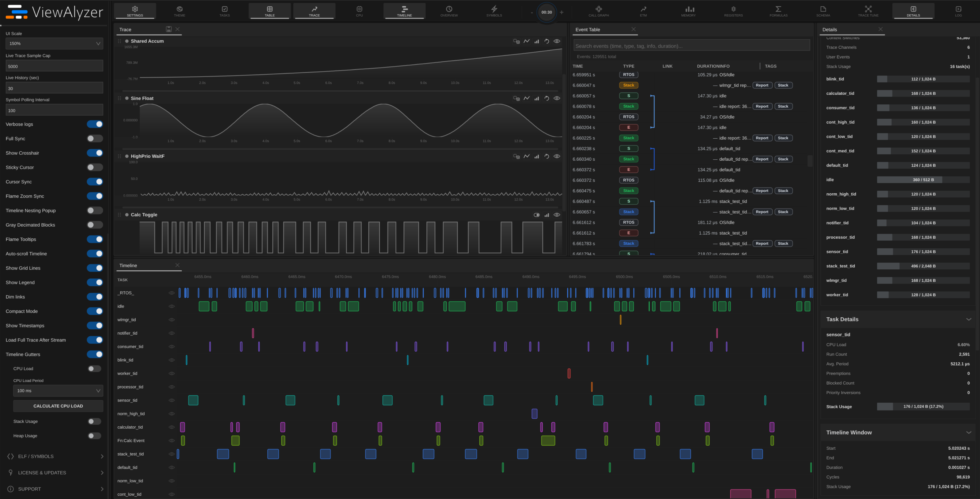Enable the CPU Load gutter toggle
Screen dimensions: 980x499
pyautogui.click(x=94, y=369)
